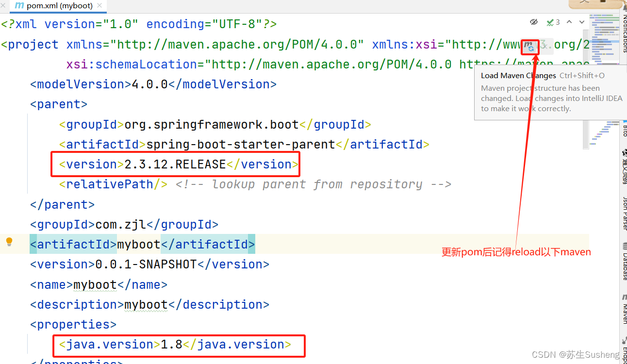Viewport: 627px width, 364px height.
Task: Click the closing parent tag
Action: (62, 204)
